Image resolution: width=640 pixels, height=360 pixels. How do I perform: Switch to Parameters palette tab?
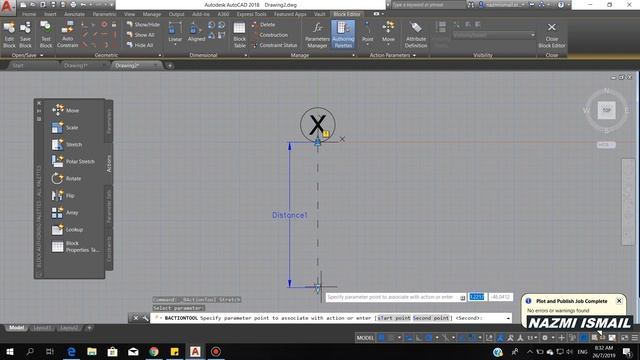[x=109, y=121]
